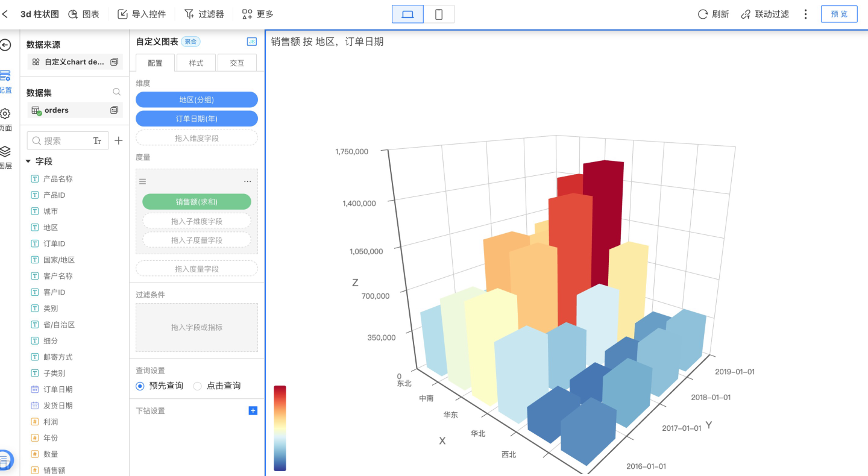Switch to desktop layout view toggle
The width and height of the screenshot is (868, 476).
pyautogui.click(x=407, y=14)
